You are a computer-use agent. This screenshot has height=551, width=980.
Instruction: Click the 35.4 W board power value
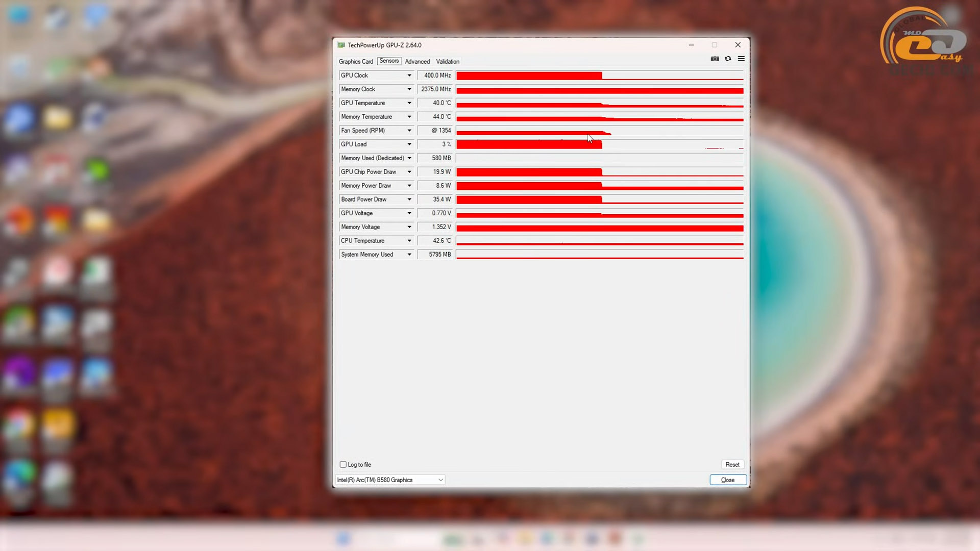pos(435,199)
